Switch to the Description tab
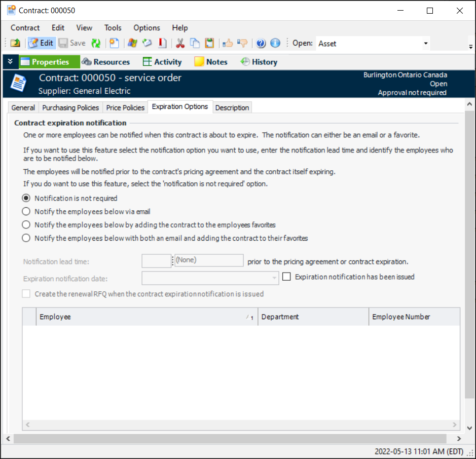 coord(232,108)
